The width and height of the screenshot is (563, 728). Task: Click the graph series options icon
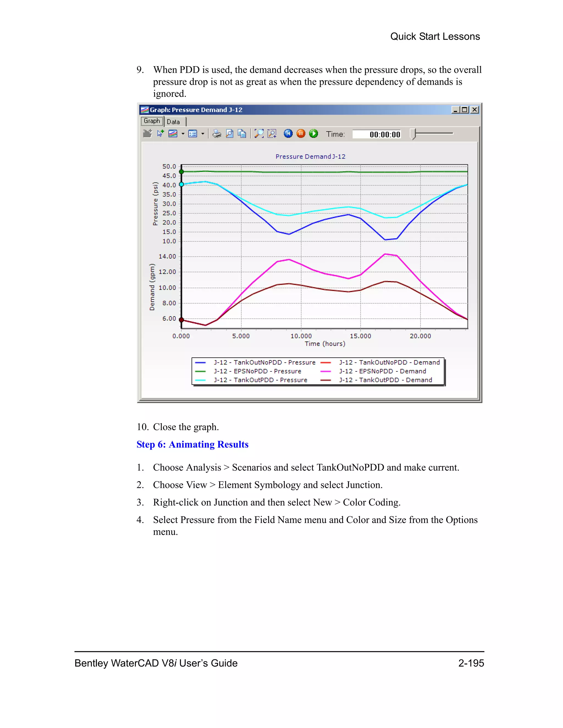(173, 134)
